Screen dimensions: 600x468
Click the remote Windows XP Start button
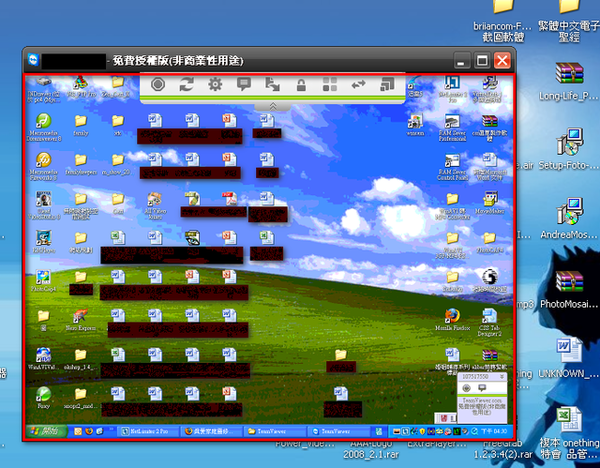point(47,431)
